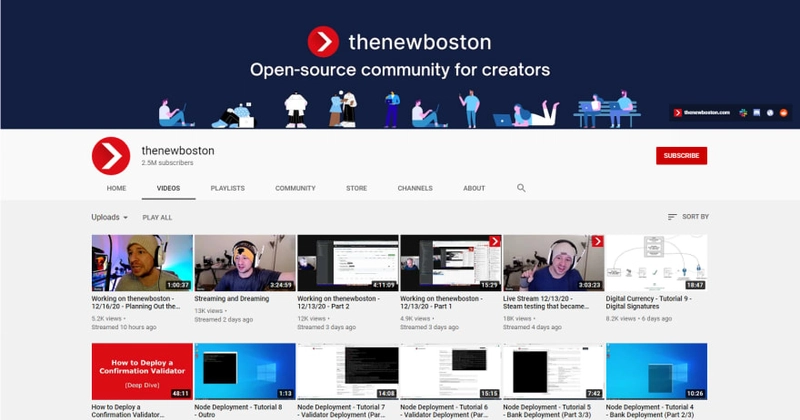Click the '5.2K views' text
The height and width of the screenshot is (420, 800).
107,318
